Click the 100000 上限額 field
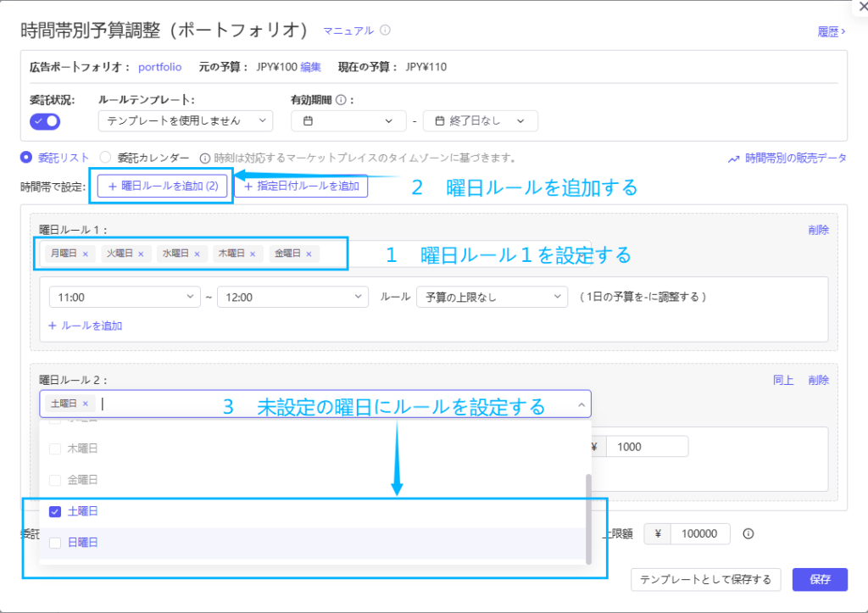 point(700,534)
